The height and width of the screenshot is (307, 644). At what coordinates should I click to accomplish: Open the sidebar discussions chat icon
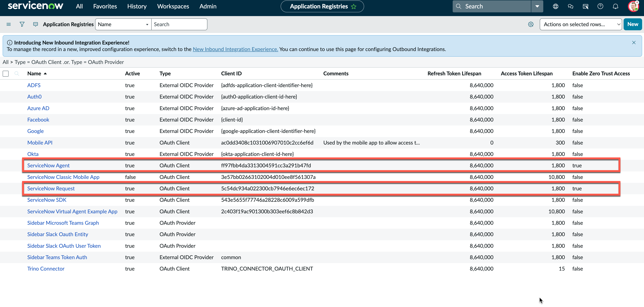coord(570,6)
